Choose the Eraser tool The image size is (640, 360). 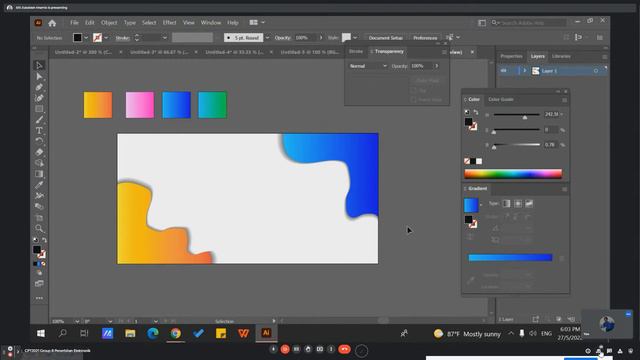39,152
